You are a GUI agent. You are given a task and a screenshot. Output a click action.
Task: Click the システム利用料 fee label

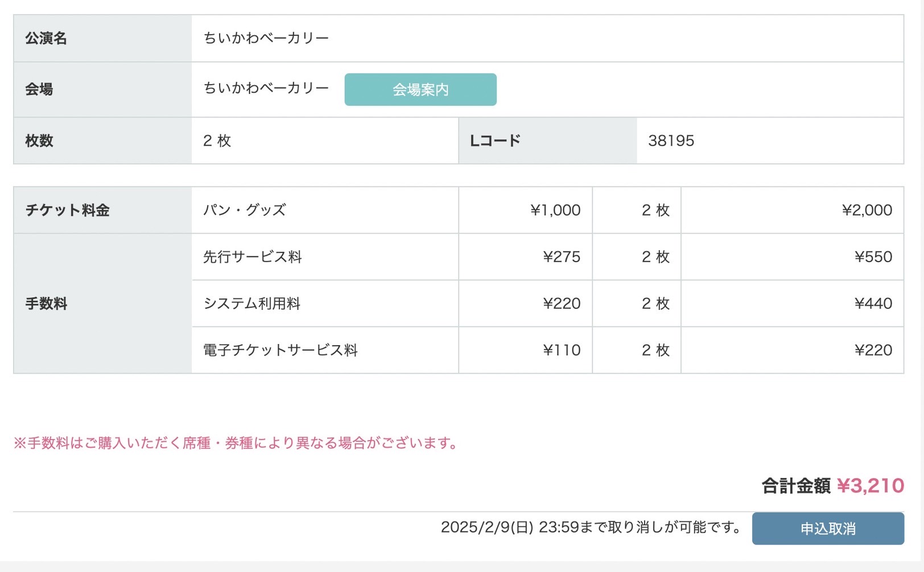click(x=252, y=304)
